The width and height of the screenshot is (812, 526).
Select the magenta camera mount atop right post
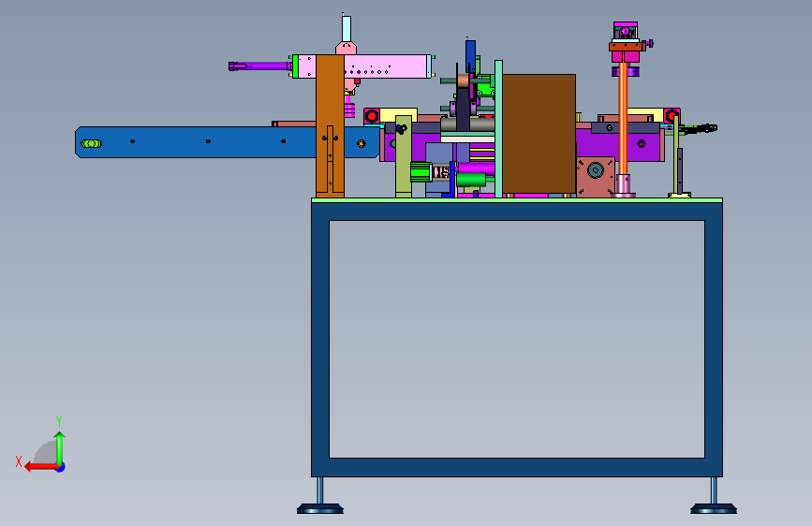tap(626, 31)
